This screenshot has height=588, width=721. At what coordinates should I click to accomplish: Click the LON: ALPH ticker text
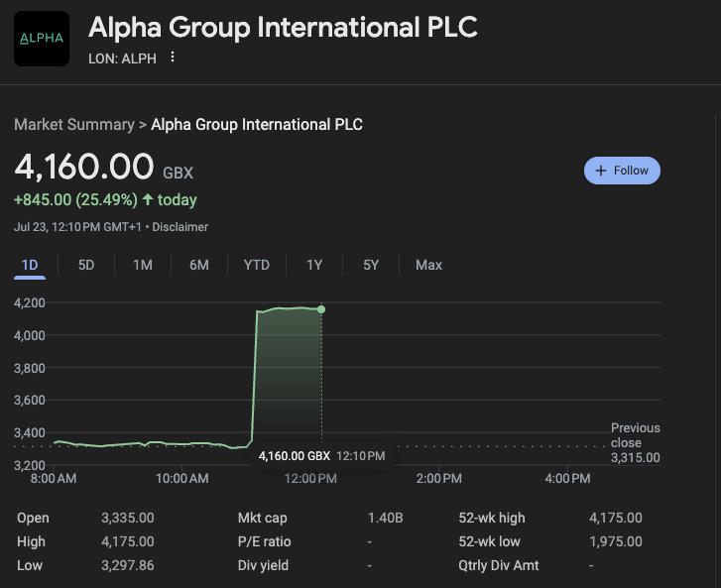(x=122, y=59)
